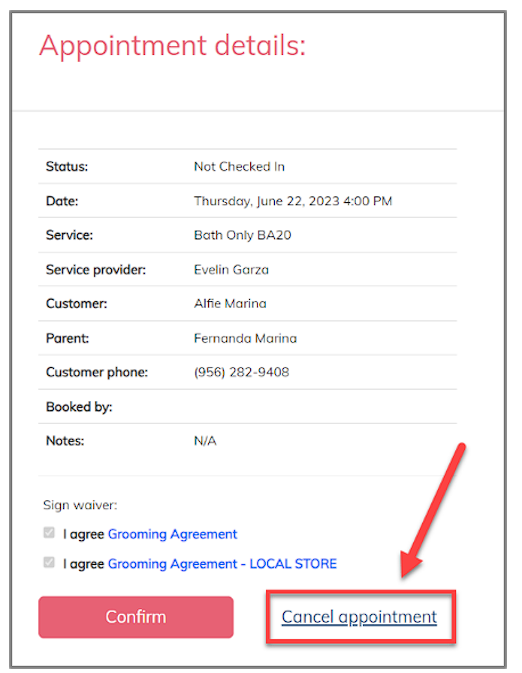This screenshot has width=522, height=673.
Task: Click customer name Alfie Marina
Action: point(230,303)
